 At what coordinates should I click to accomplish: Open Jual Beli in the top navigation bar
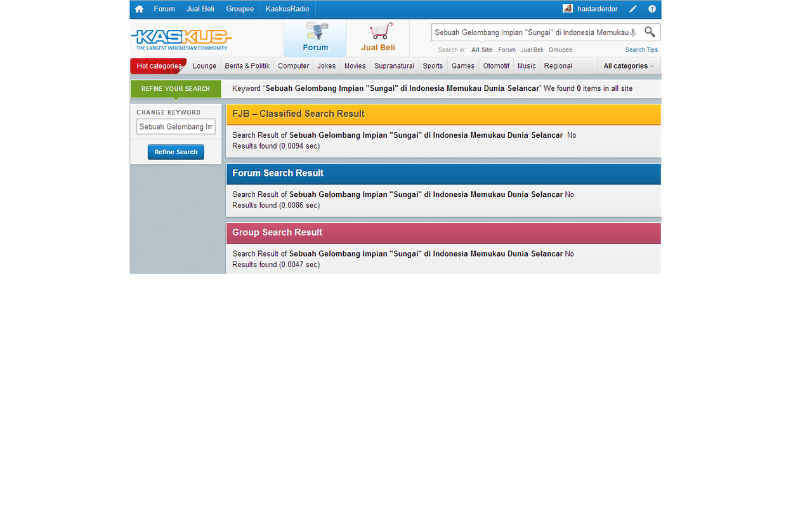point(200,9)
